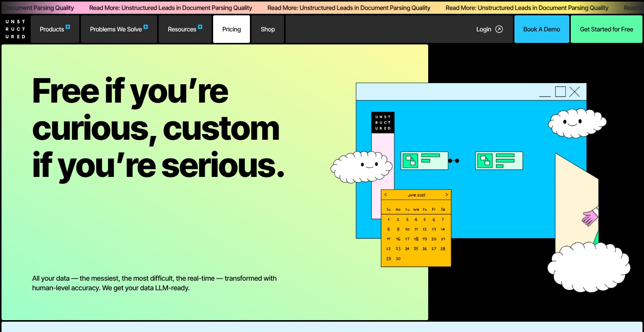This screenshot has width=644, height=332.
Task: Click the blue plus icon next to Resources
Action: coord(200,27)
